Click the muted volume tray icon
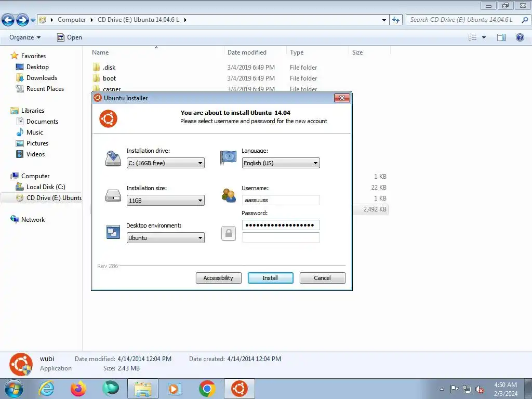The width and height of the screenshot is (532, 399). tap(480, 389)
